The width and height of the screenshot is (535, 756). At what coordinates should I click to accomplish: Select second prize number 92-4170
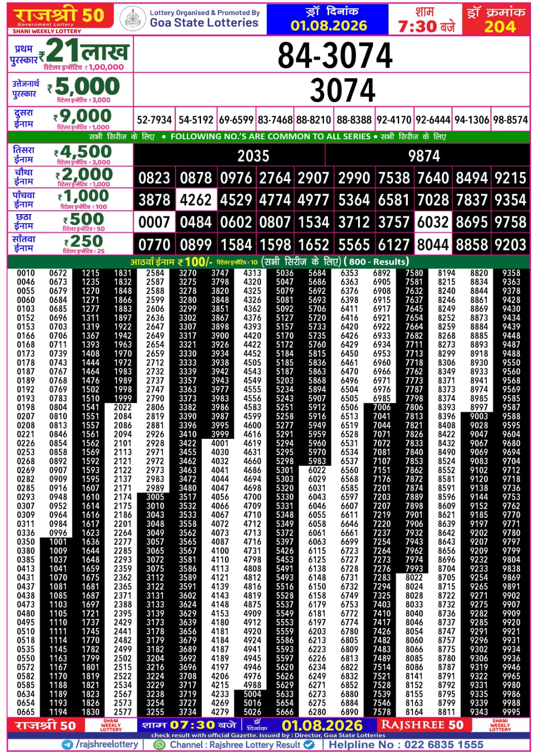394,120
